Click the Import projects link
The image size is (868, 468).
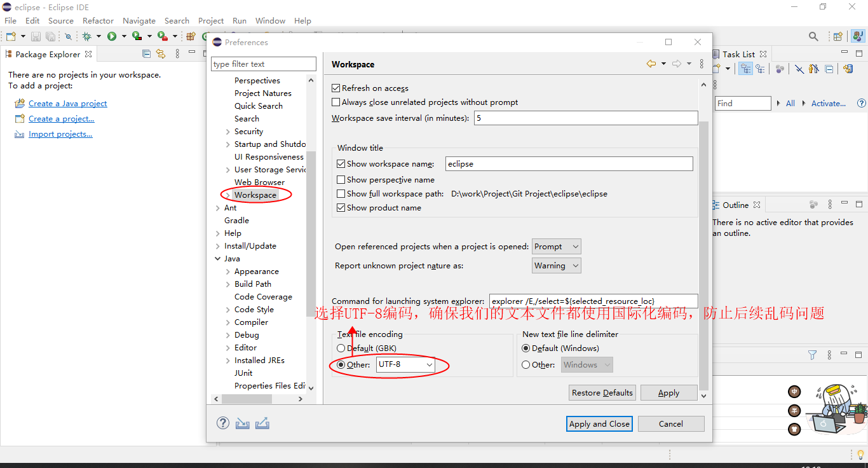click(x=60, y=134)
